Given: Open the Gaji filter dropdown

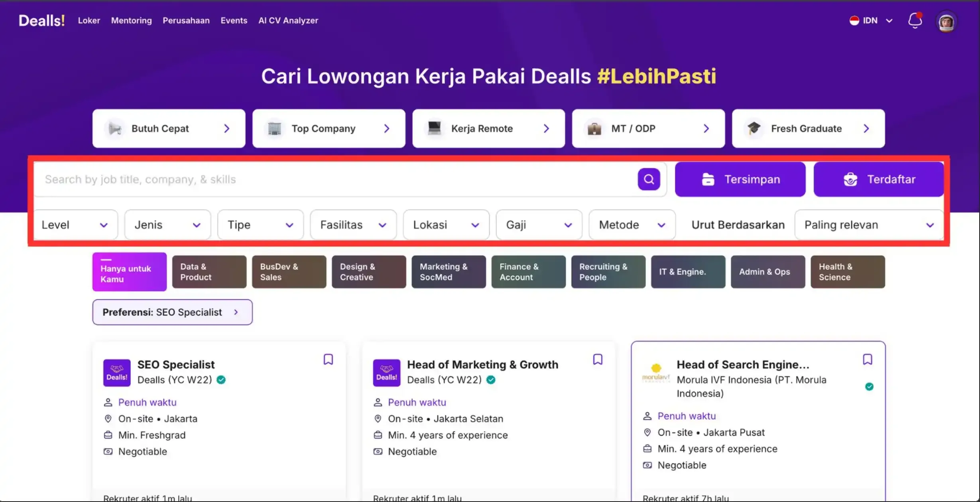Looking at the screenshot, I should click(x=539, y=225).
